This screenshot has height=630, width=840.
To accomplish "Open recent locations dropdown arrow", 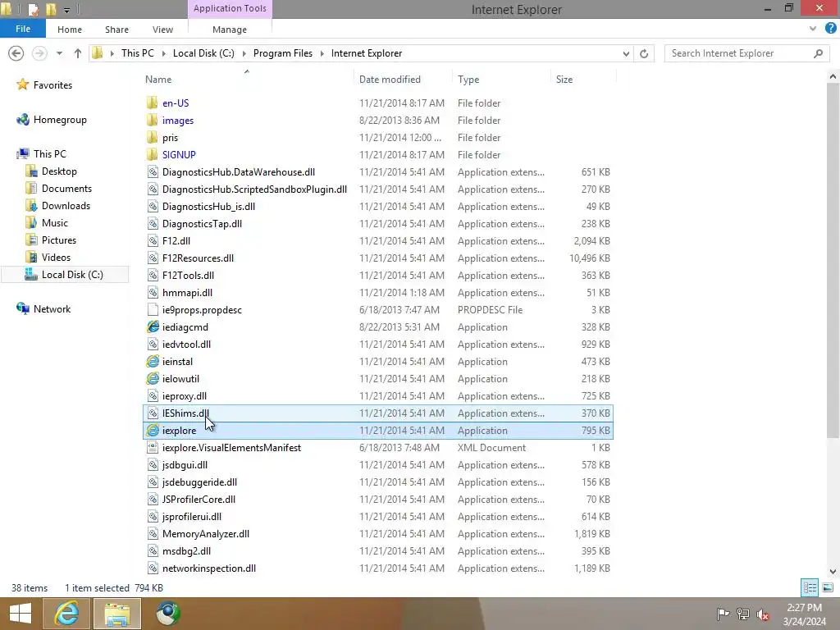I will coord(59,53).
